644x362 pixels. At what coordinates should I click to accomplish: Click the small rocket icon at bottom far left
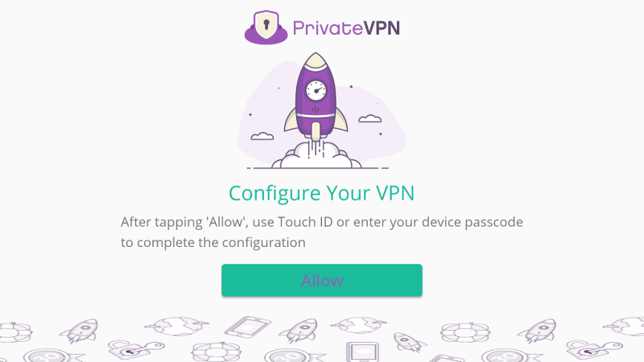pos(79,331)
